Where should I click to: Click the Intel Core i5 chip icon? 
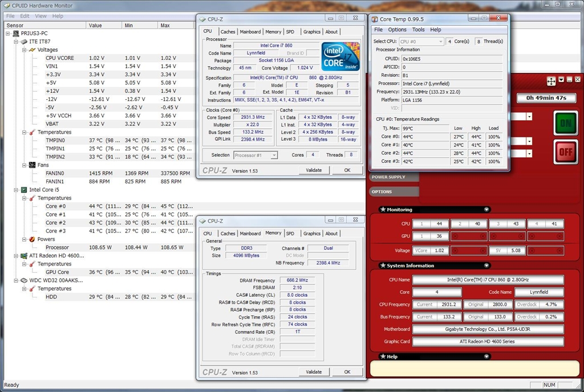click(x=24, y=190)
